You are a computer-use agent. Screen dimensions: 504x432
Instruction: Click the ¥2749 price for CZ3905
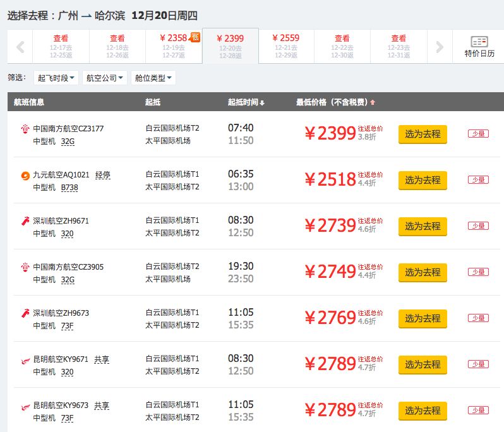pyautogui.click(x=330, y=272)
